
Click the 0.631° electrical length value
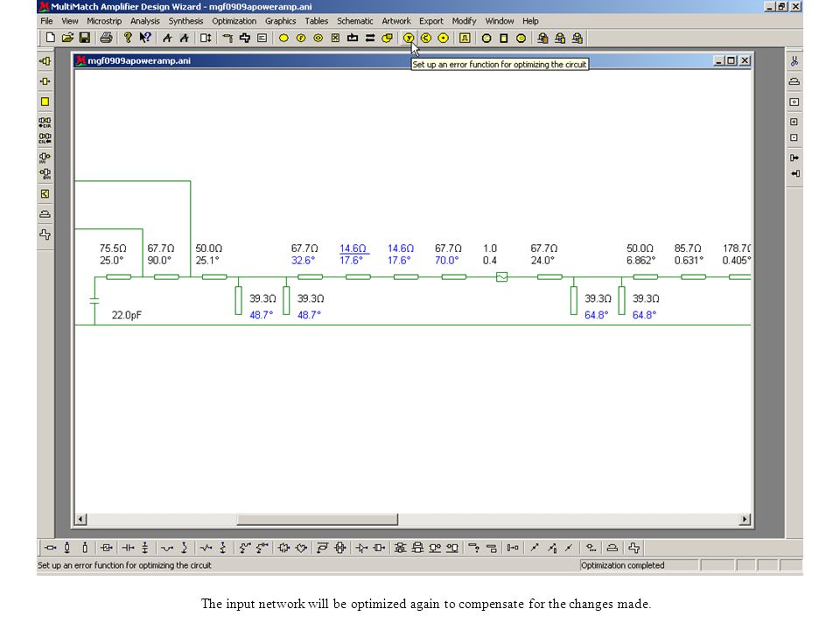pyautogui.click(x=689, y=261)
